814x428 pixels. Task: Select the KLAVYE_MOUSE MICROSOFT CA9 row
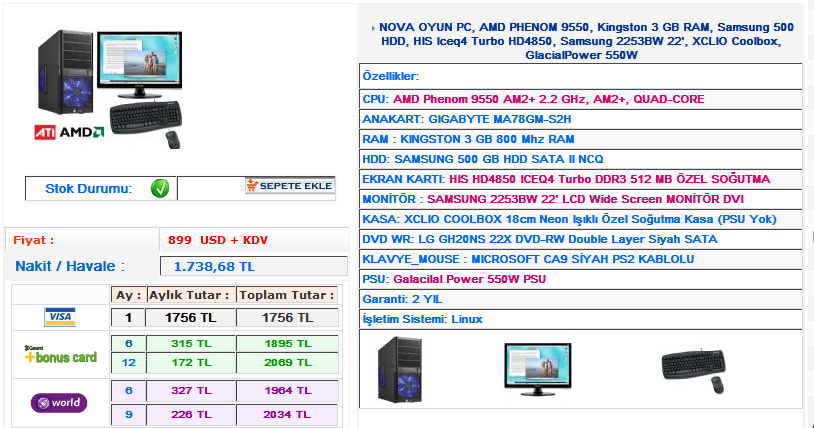pyautogui.click(x=580, y=259)
